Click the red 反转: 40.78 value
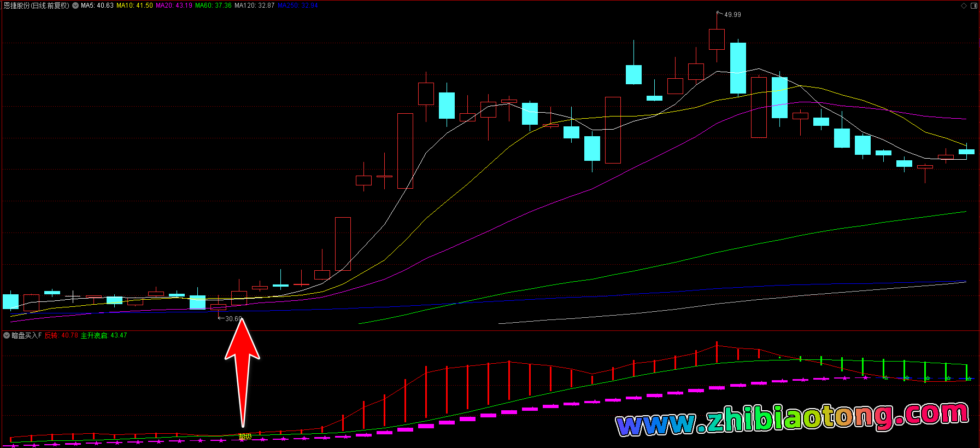 point(61,335)
